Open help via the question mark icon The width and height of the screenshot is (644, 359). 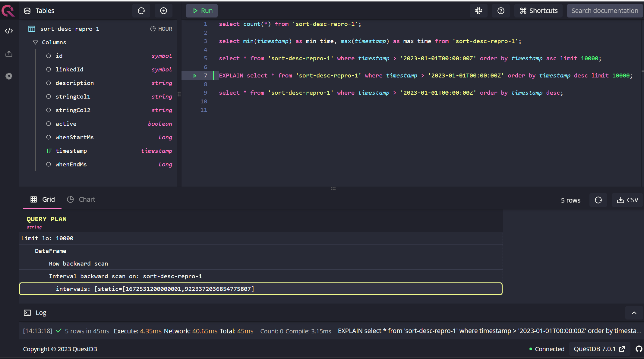tap(501, 11)
